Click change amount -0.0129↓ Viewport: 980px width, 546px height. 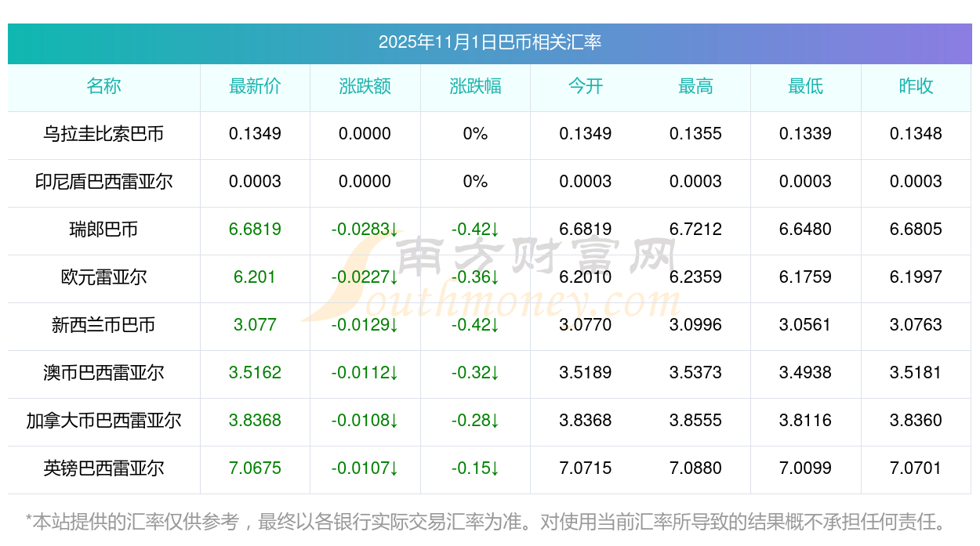(365, 325)
